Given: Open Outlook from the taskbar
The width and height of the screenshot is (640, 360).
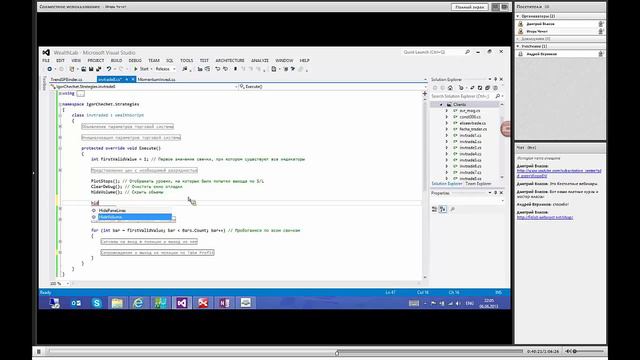Looking at the screenshot, I should coord(76,303).
